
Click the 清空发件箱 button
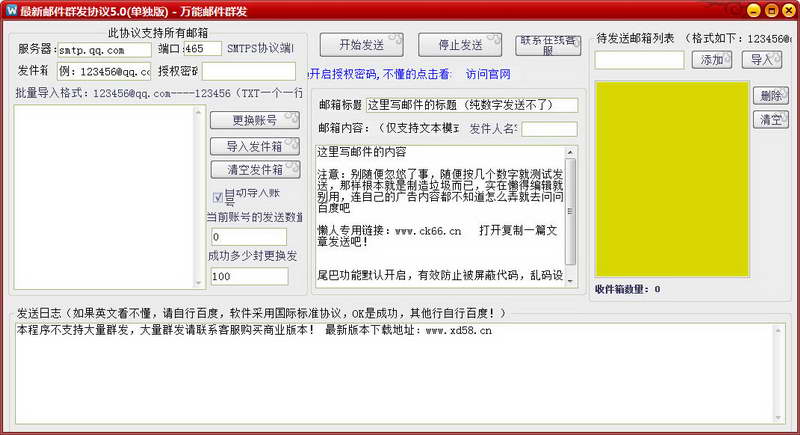click(255, 169)
